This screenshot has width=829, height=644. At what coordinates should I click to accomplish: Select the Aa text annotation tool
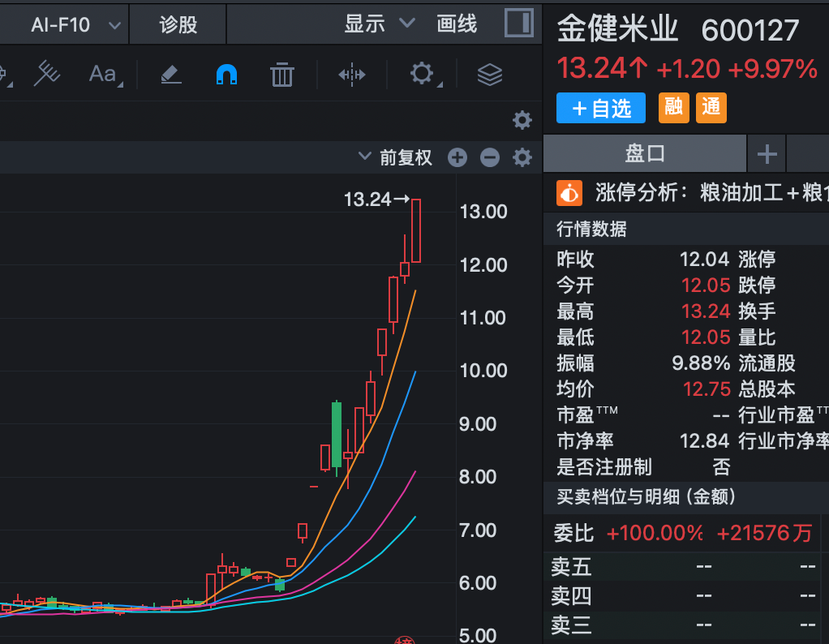click(x=105, y=74)
